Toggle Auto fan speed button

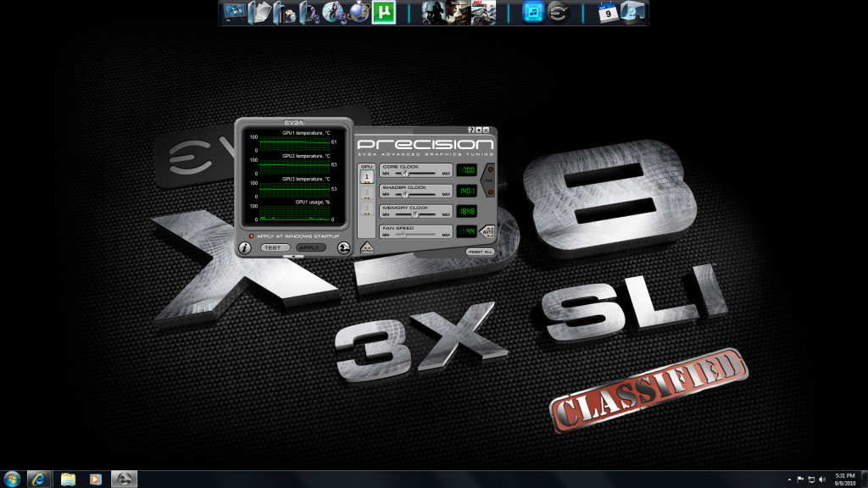(x=487, y=231)
